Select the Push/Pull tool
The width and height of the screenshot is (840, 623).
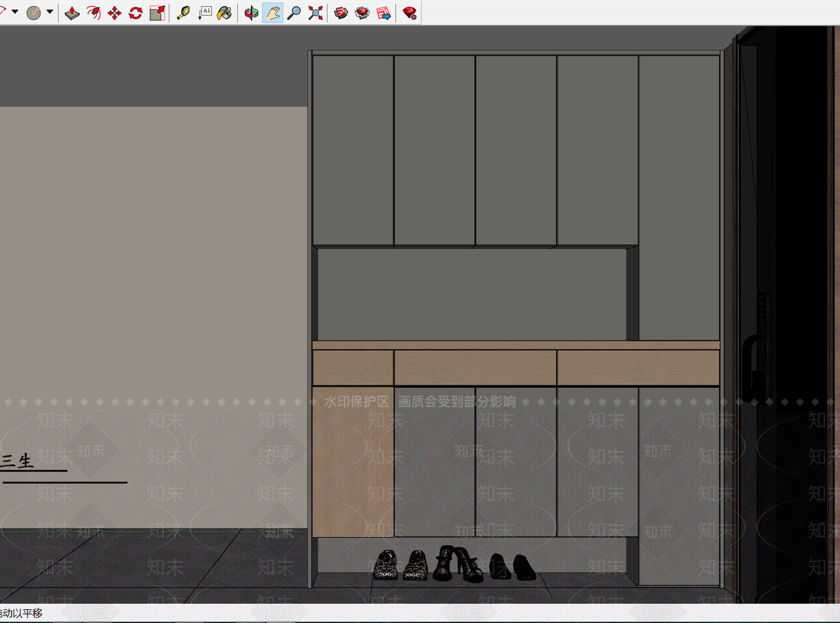pos(72,13)
